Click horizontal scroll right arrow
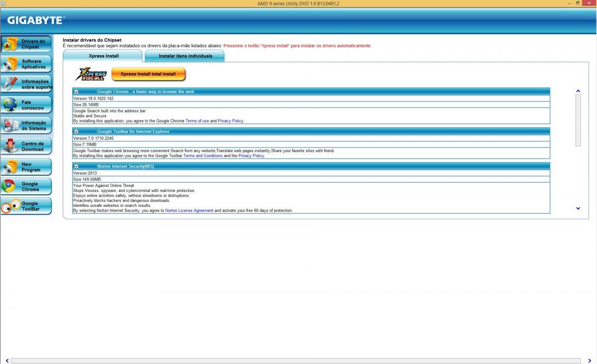Image resolution: width=597 pixels, height=364 pixels. pyautogui.click(x=590, y=361)
